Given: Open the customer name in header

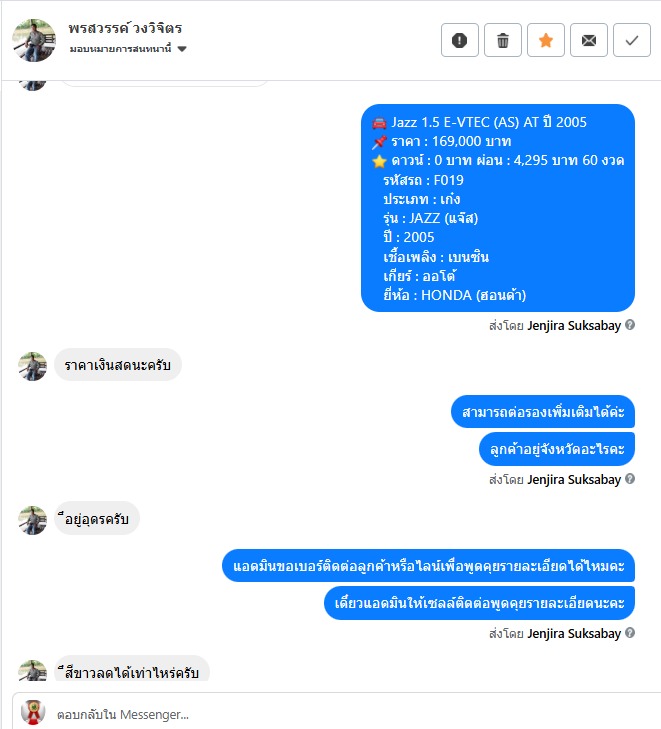Looking at the screenshot, I should click(x=125, y=28).
